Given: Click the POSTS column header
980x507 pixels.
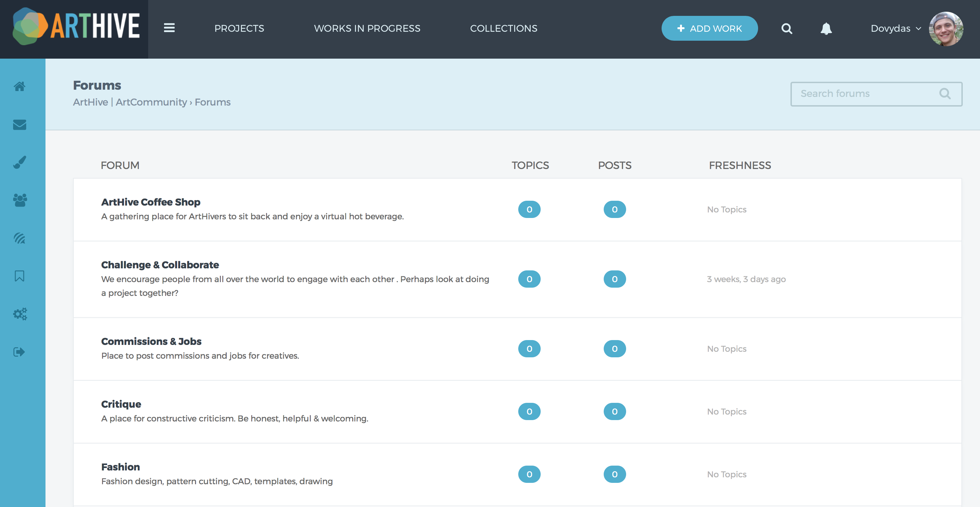Looking at the screenshot, I should point(614,165).
